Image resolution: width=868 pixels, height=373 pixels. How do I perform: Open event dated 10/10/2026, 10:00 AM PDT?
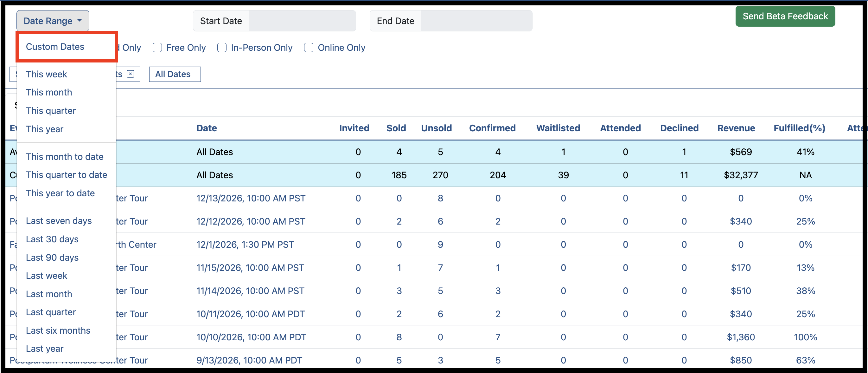tap(251, 337)
